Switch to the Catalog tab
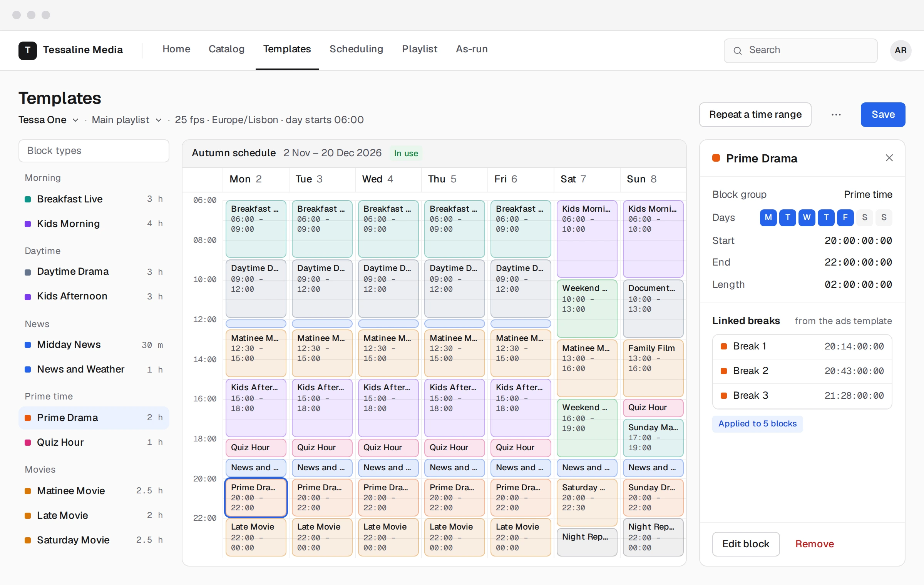 tap(226, 49)
